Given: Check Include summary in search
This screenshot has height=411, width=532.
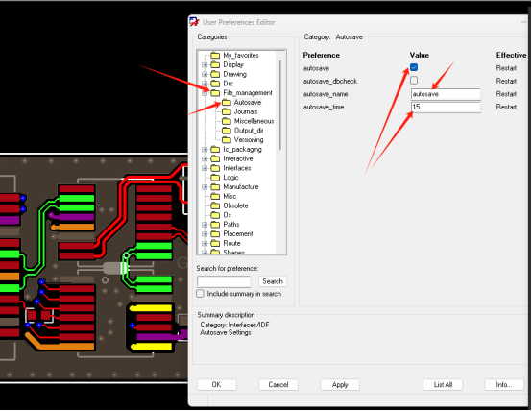Looking at the screenshot, I should coord(200,294).
